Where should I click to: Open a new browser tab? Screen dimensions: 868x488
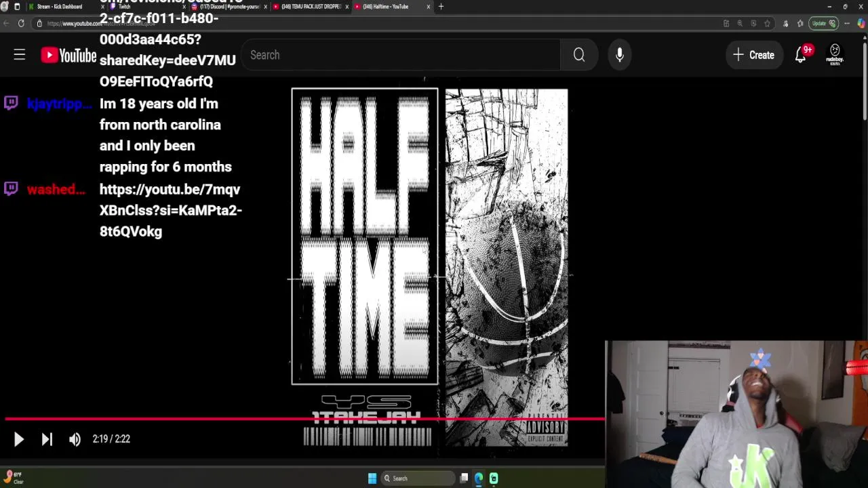coord(441,7)
